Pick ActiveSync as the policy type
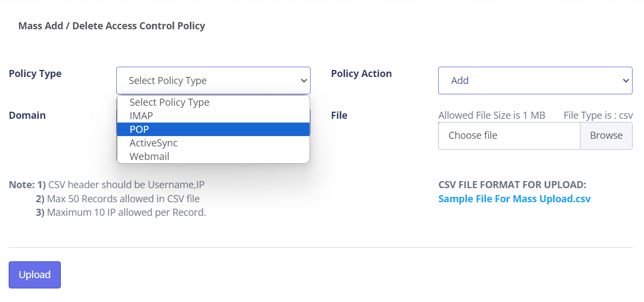Image resolution: width=644 pixels, height=302 pixels. pyautogui.click(x=154, y=143)
